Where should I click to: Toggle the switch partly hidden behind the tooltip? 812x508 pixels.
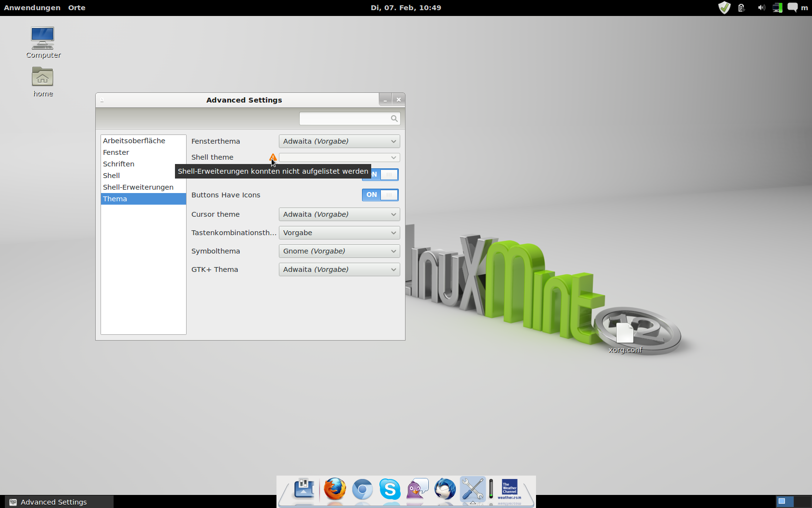(x=385, y=175)
